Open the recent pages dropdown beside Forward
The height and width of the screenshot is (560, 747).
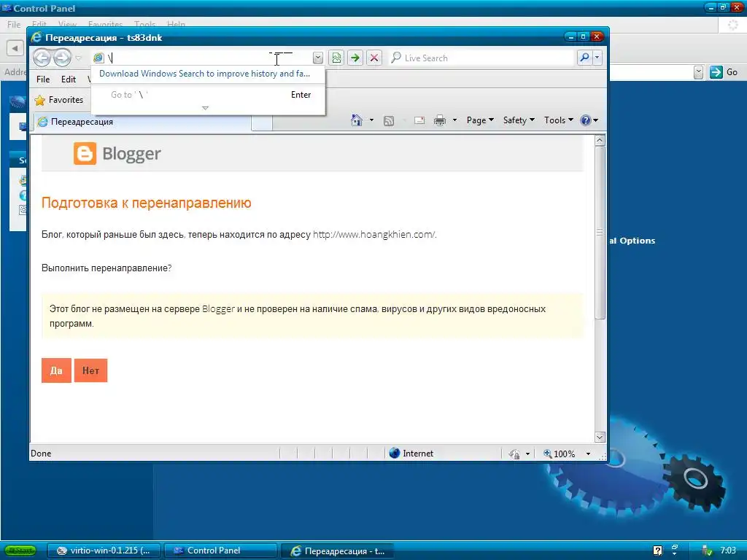pos(79,58)
